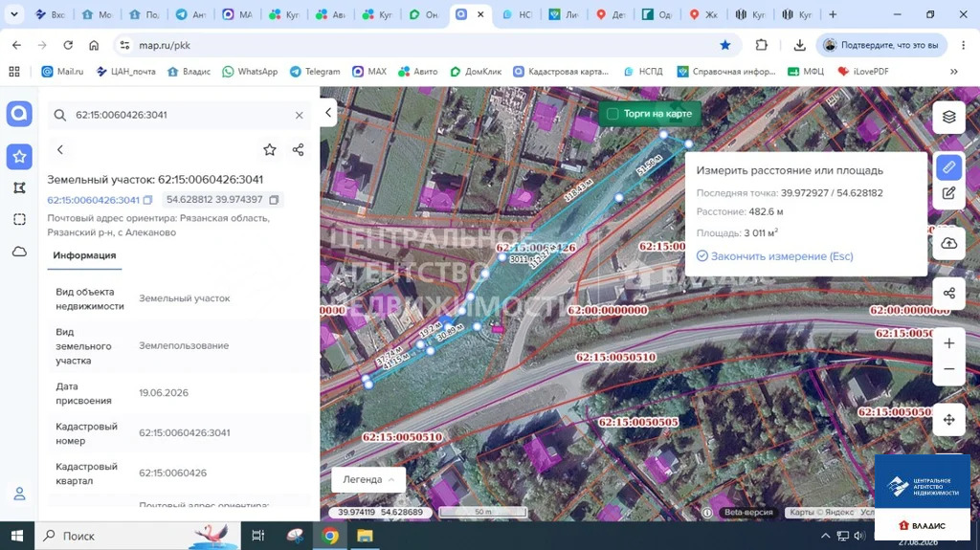
Task: Click Закончить измерение (Esc)
Action: (775, 256)
